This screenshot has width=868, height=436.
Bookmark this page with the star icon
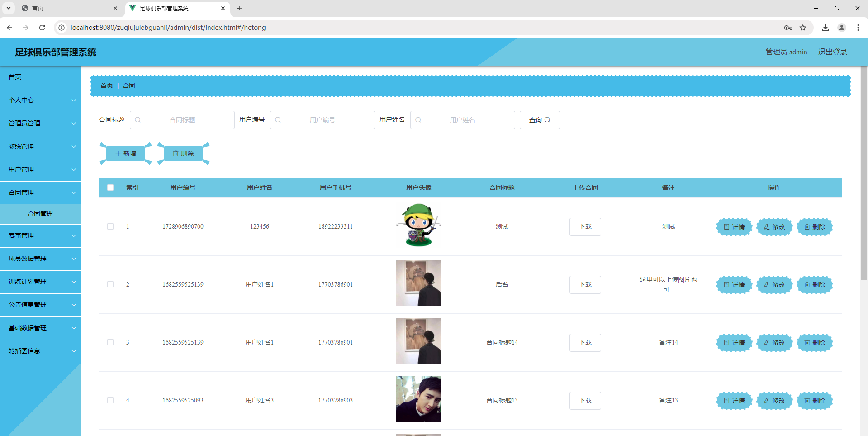(x=803, y=28)
